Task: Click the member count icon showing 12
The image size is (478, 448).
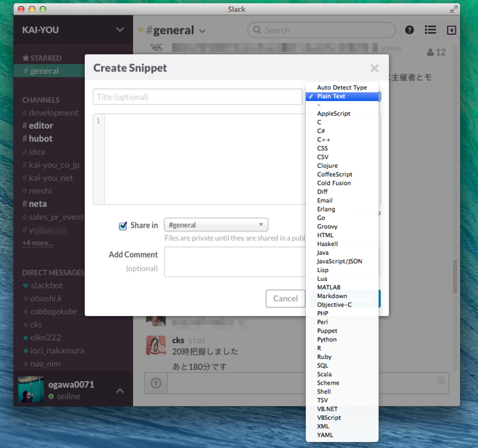Action: (436, 53)
